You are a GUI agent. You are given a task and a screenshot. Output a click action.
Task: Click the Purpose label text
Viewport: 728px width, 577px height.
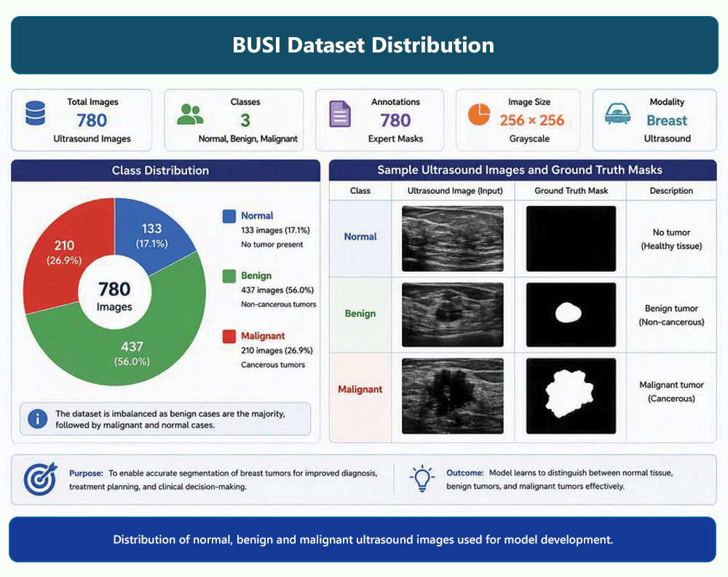(x=87, y=474)
